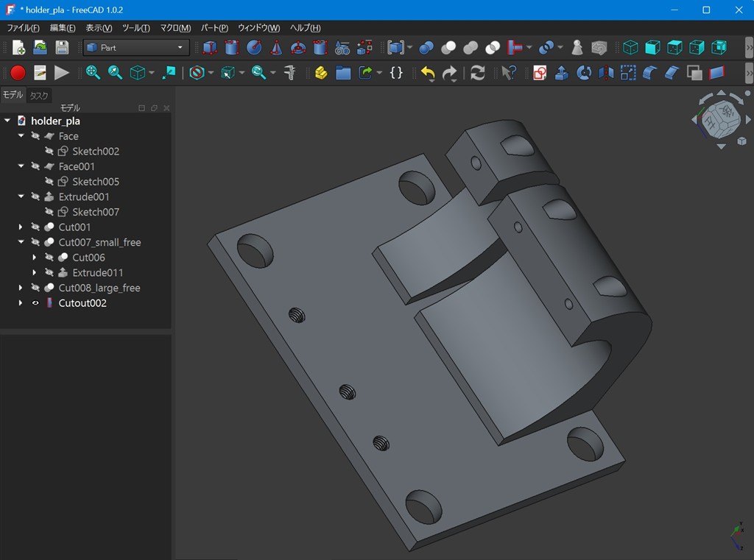
Task: Click the Fit All zoom icon
Action: (93, 73)
